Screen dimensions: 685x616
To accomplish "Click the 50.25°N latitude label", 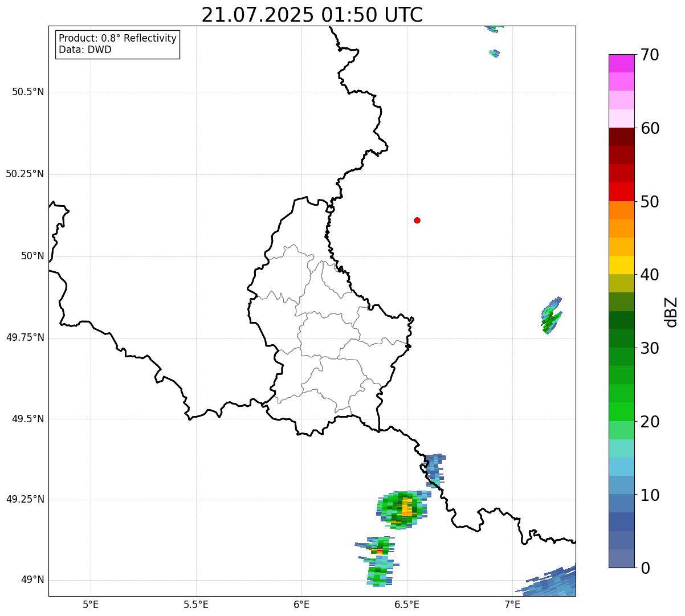I will click(25, 174).
